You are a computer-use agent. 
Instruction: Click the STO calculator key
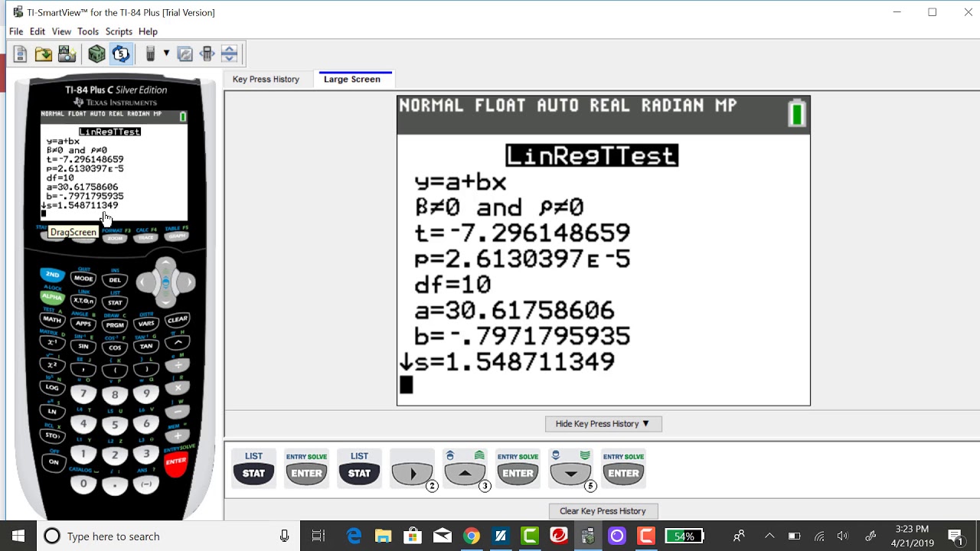(x=52, y=435)
